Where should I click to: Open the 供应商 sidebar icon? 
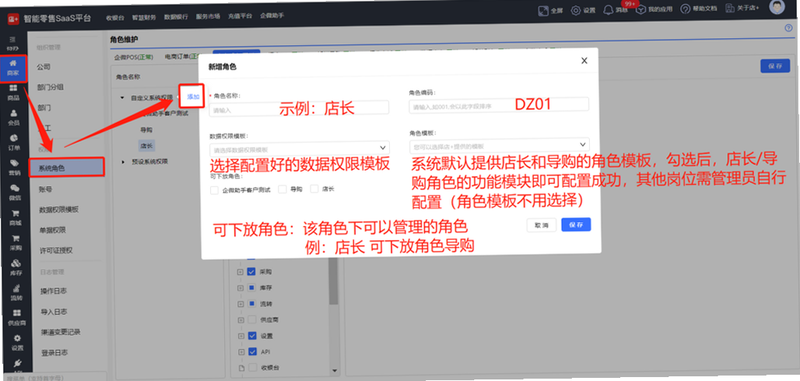(x=17, y=313)
